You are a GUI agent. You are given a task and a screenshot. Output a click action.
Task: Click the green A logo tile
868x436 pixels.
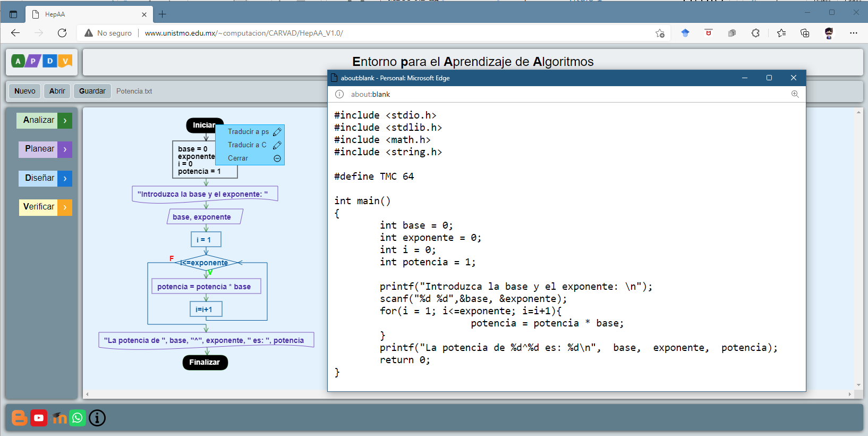[18, 61]
